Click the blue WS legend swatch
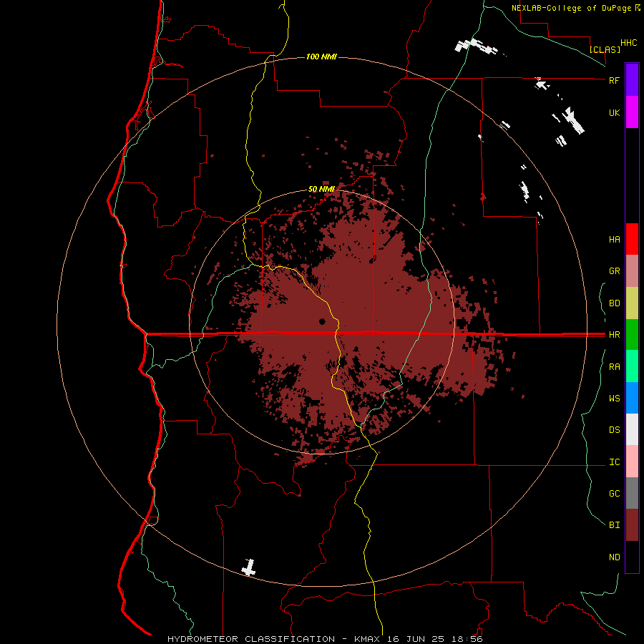644x644 pixels. (x=632, y=398)
